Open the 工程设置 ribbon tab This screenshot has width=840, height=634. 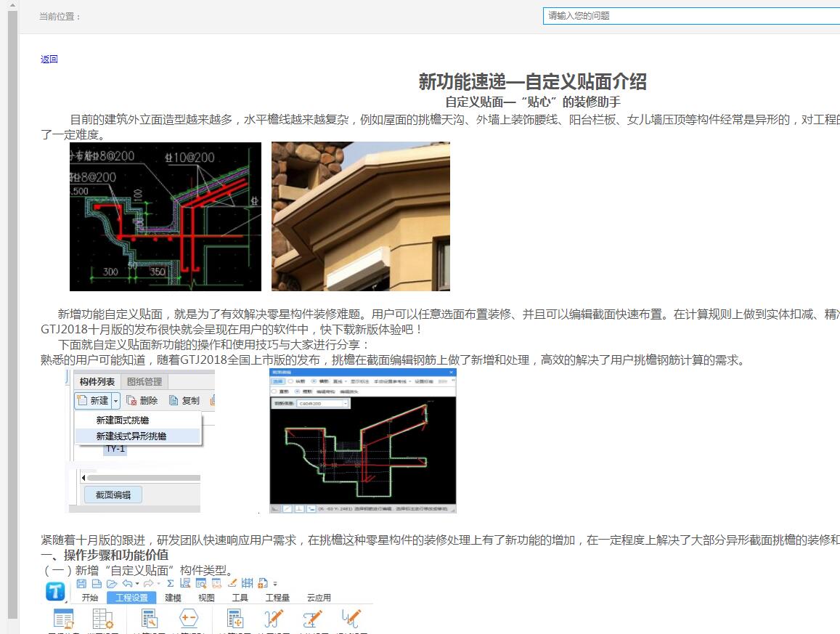pos(131,598)
